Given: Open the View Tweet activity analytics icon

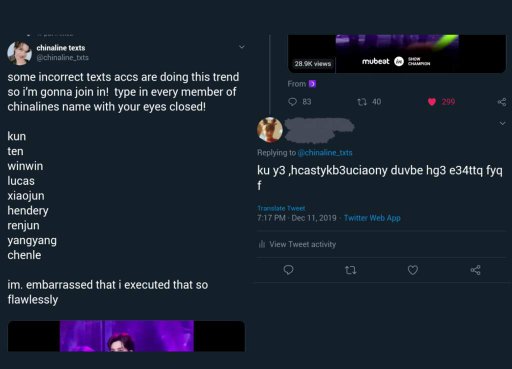Looking at the screenshot, I should 262,244.
